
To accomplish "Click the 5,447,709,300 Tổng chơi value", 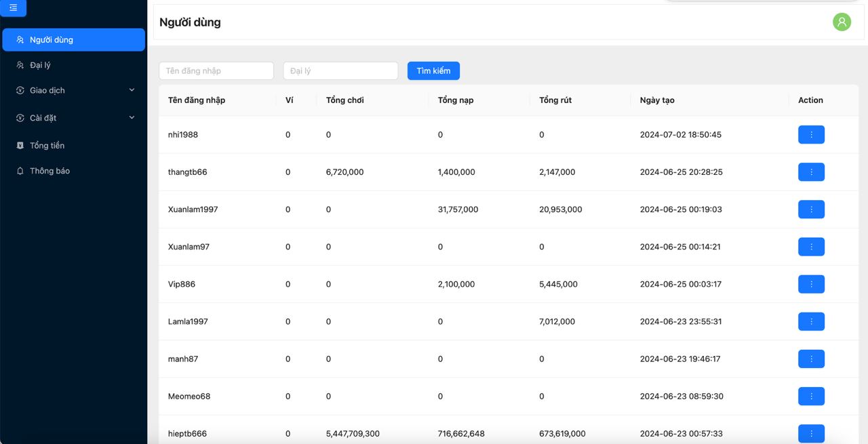I will tap(353, 433).
